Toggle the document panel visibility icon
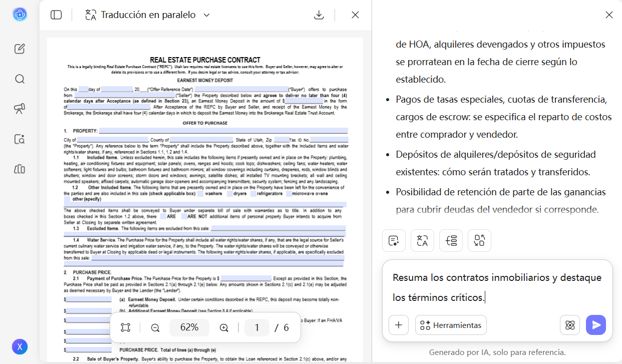622x364 pixels. [56, 15]
